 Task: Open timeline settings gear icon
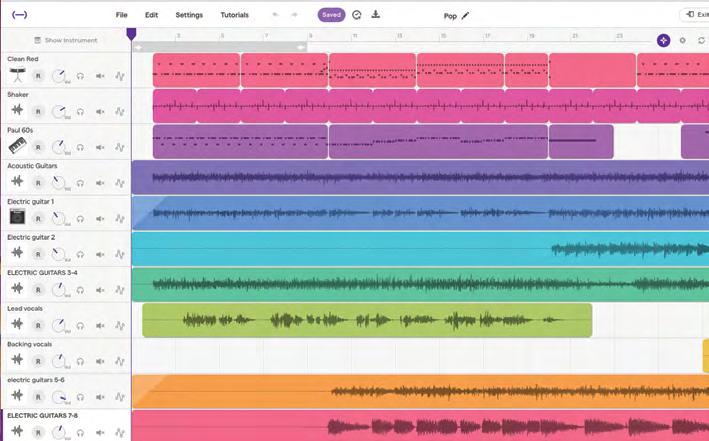(683, 40)
